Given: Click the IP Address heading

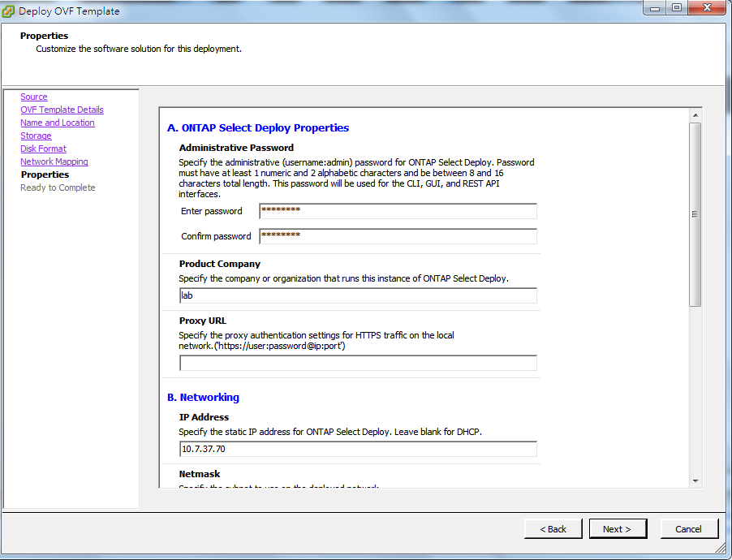Looking at the screenshot, I should (204, 417).
